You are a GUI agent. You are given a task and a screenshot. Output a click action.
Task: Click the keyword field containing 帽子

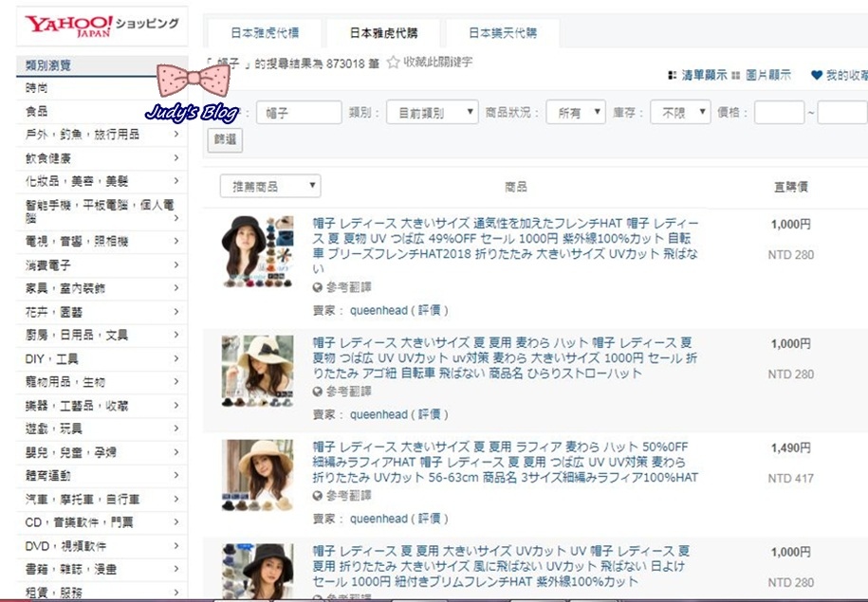[299, 112]
